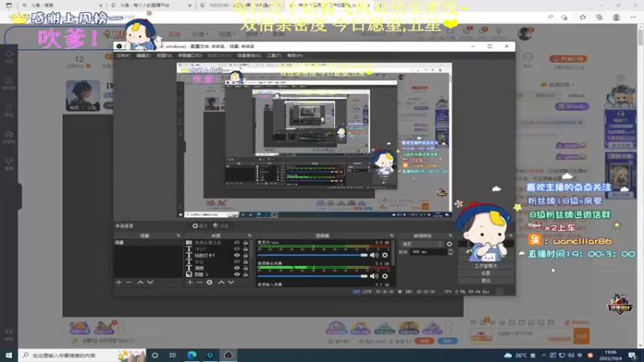Open the 场景集合(S) menu in OBS
Viewport: 644px width, 362px height.
[249, 56]
